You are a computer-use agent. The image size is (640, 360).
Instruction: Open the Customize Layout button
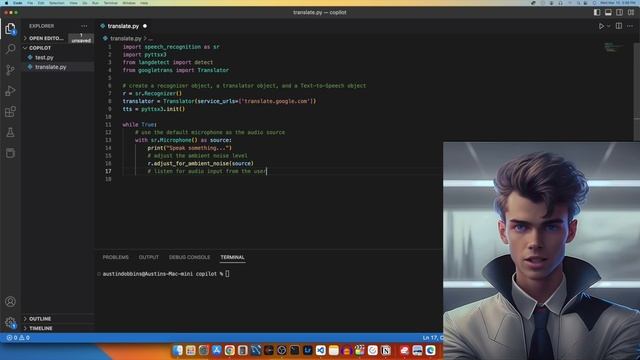631,13
